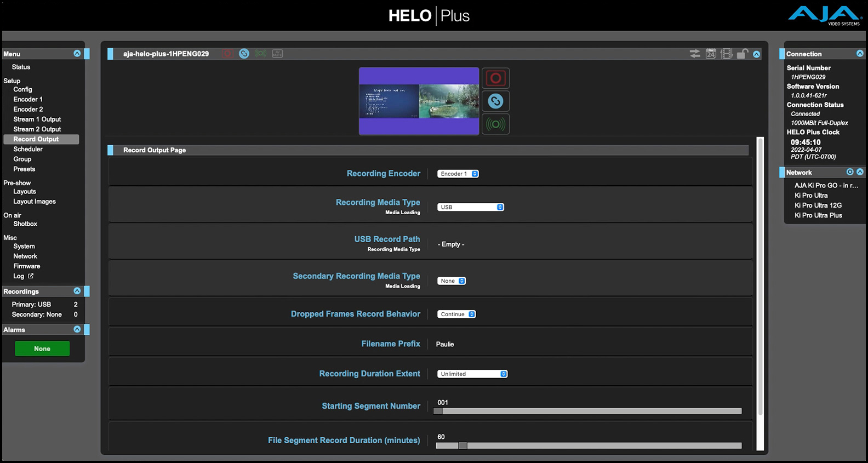Image resolution: width=868 pixels, height=463 pixels.
Task: Open Stream 1 Output in the menu
Action: pos(37,119)
